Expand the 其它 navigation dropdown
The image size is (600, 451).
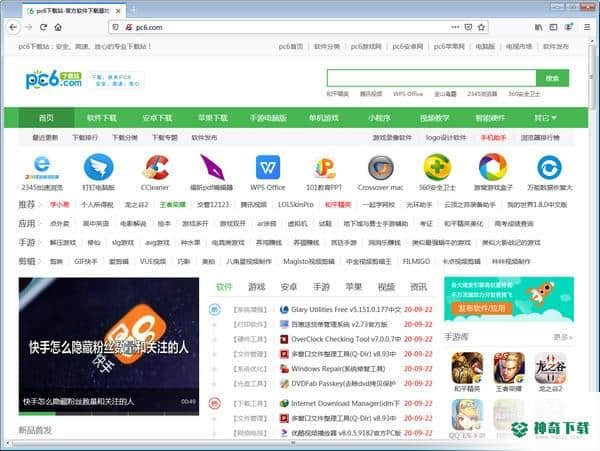tap(545, 118)
